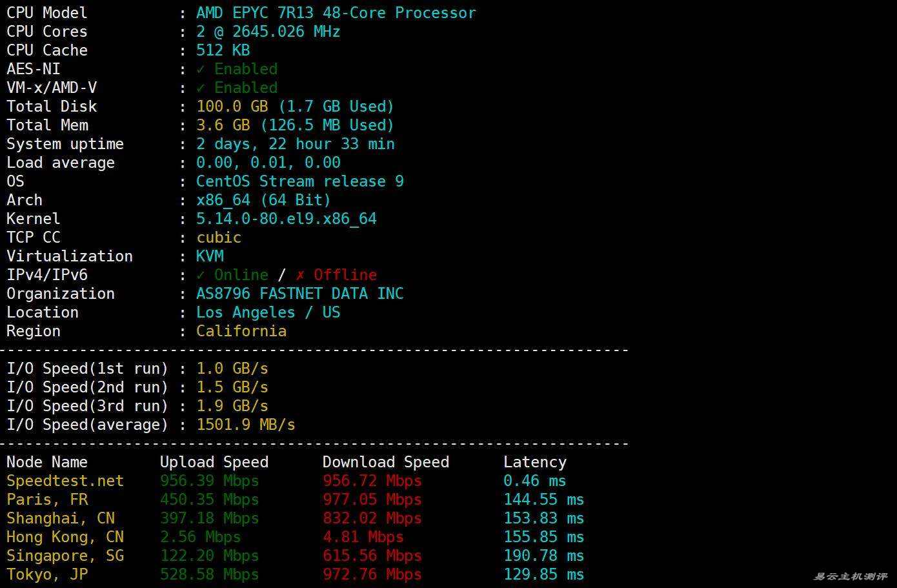Click the green checkmark beside AES-NI
897x588 pixels.
tap(201, 69)
